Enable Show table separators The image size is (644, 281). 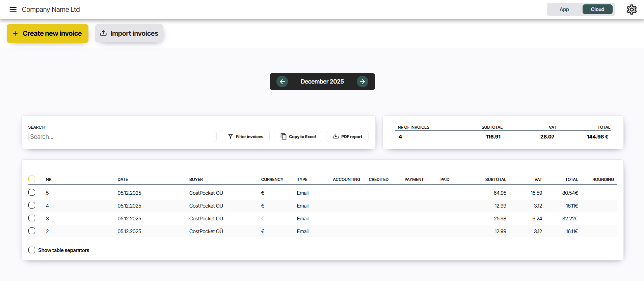(32, 250)
